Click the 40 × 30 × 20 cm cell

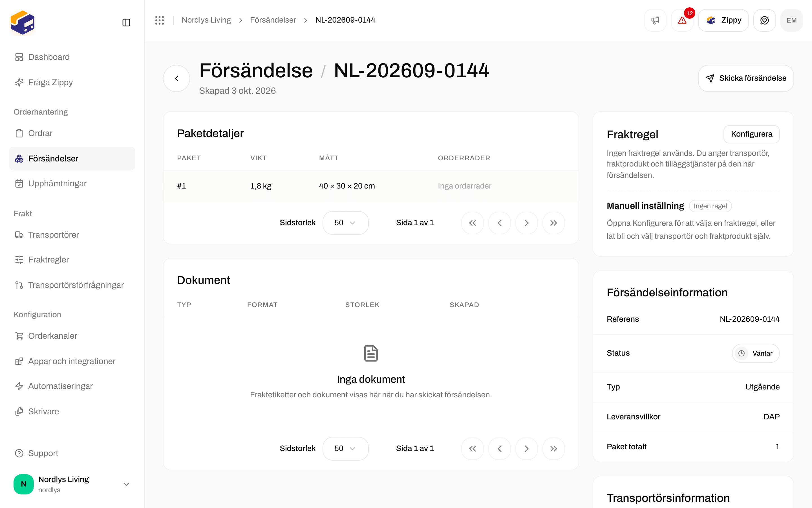pos(347,186)
